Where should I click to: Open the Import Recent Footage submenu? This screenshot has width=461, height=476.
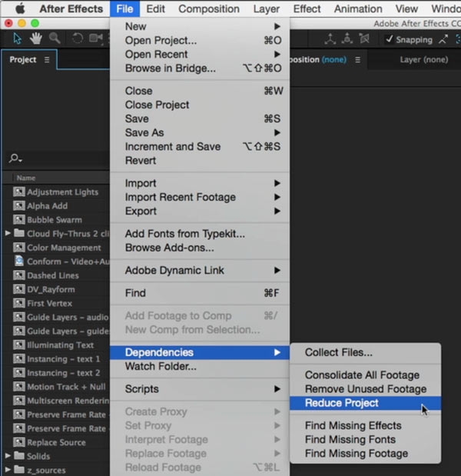(200, 197)
